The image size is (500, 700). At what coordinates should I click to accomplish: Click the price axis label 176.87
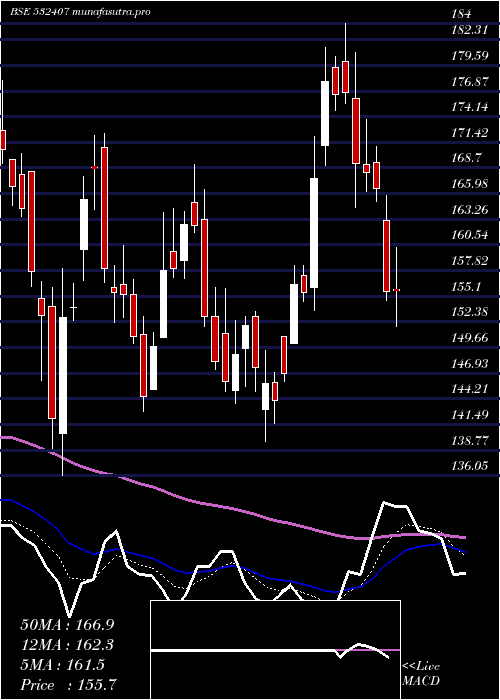[469, 82]
